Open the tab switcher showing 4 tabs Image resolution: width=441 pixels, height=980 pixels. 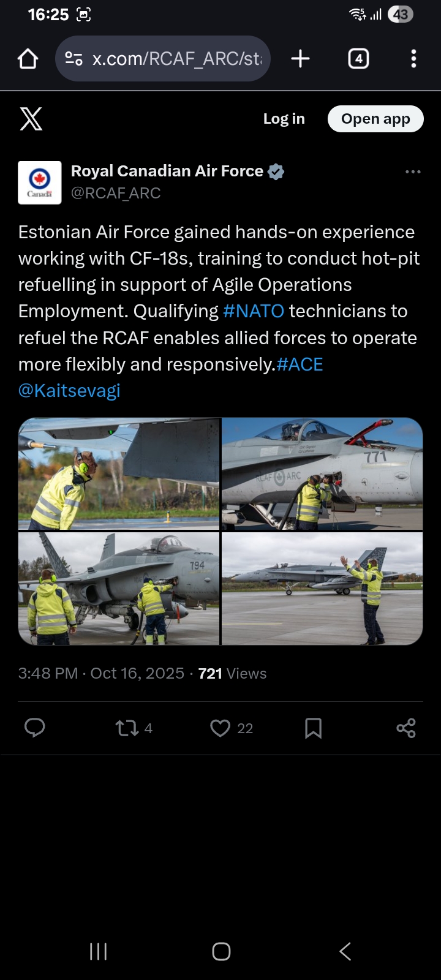point(358,59)
